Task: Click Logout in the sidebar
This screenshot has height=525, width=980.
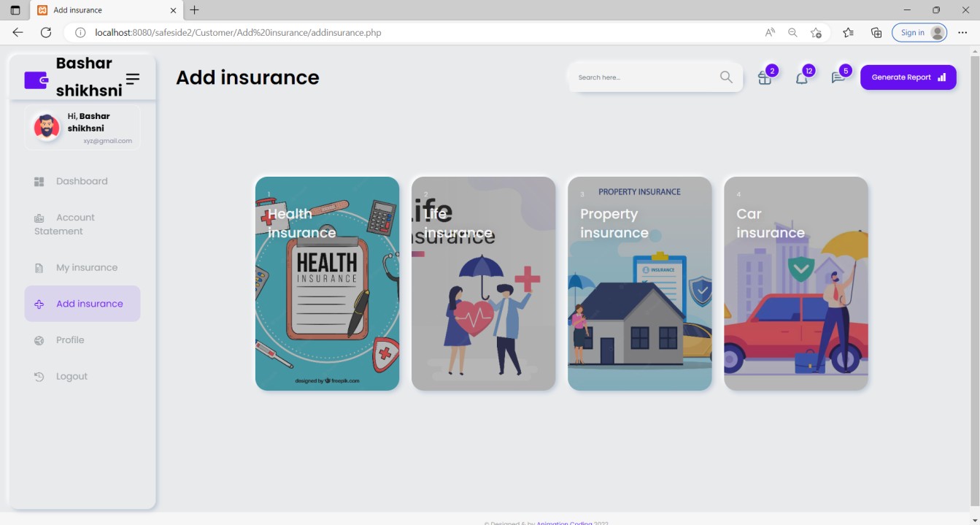Action: [x=72, y=377]
